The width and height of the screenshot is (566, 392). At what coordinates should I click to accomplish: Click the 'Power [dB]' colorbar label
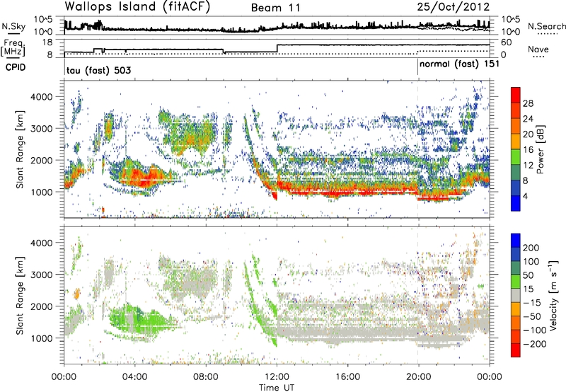[540, 149]
